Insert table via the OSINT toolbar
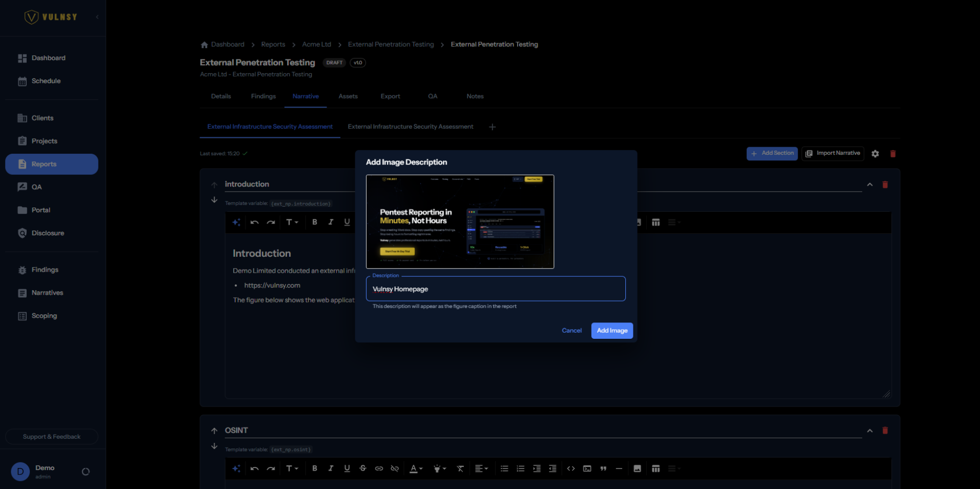Screen dimensions: 980x489 click(656, 468)
